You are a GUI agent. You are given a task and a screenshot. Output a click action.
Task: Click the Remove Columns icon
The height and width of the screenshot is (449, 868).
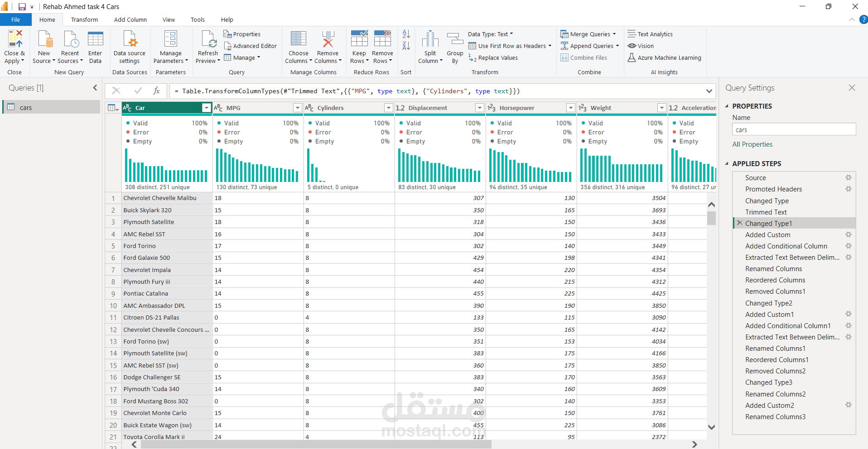(x=328, y=39)
